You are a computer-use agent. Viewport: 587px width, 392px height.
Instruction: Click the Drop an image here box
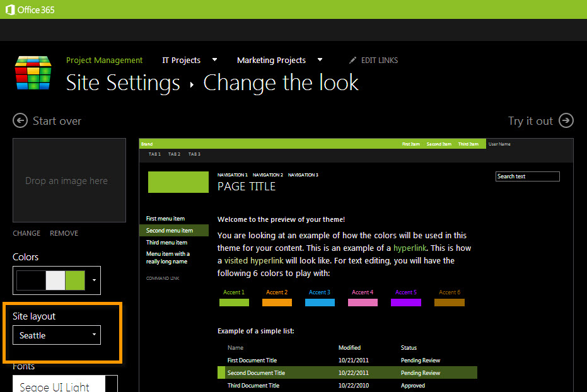(66, 181)
